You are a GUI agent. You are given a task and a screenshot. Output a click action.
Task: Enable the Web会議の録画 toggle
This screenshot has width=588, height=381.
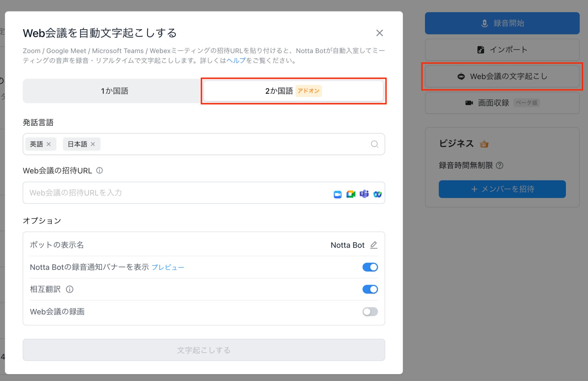370,312
